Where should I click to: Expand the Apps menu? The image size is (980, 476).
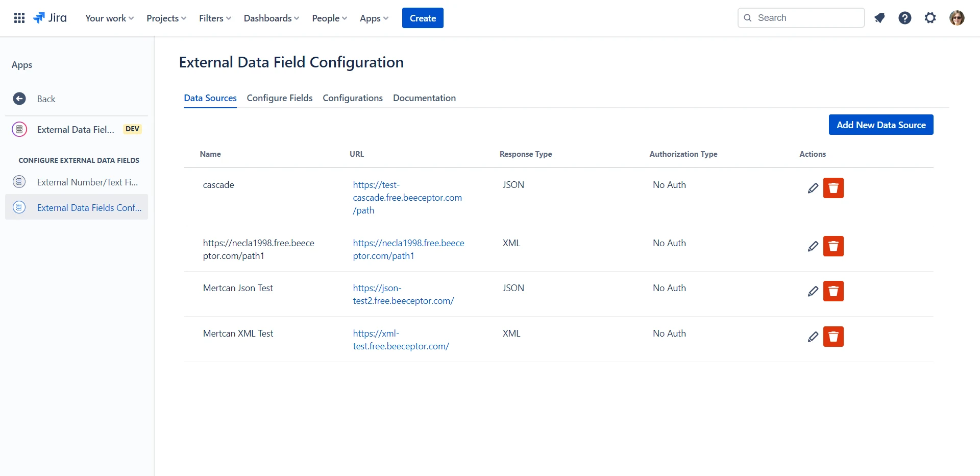click(374, 18)
